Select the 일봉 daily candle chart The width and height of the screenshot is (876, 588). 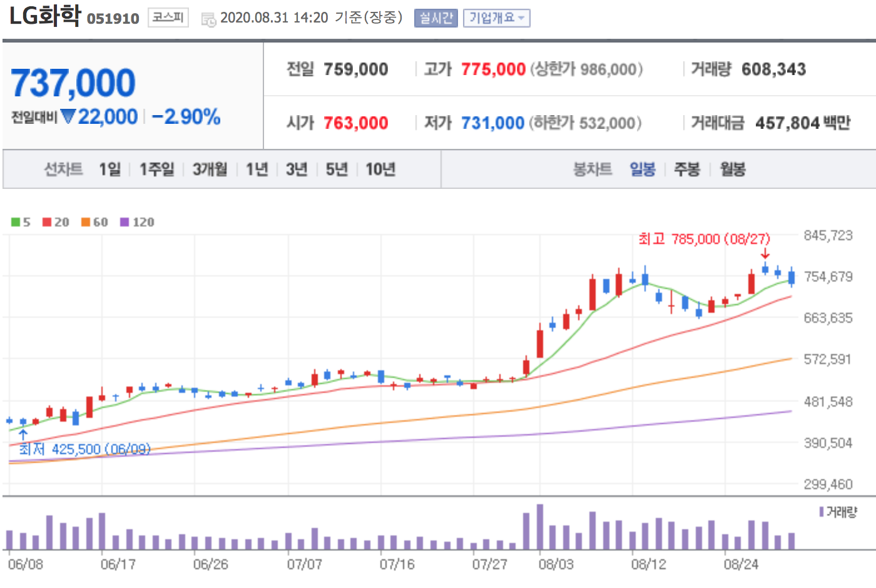[x=643, y=169]
